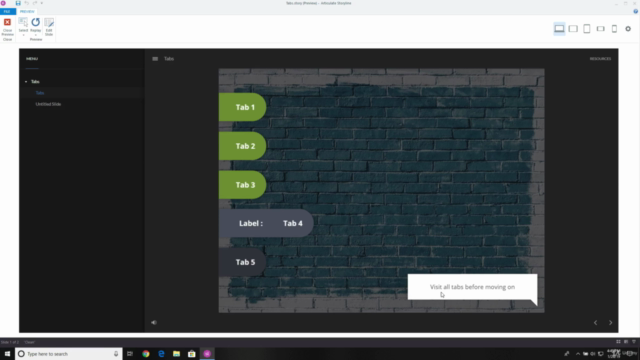
Task: Open Microsoft Edge from the taskbar
Action: 161,354
